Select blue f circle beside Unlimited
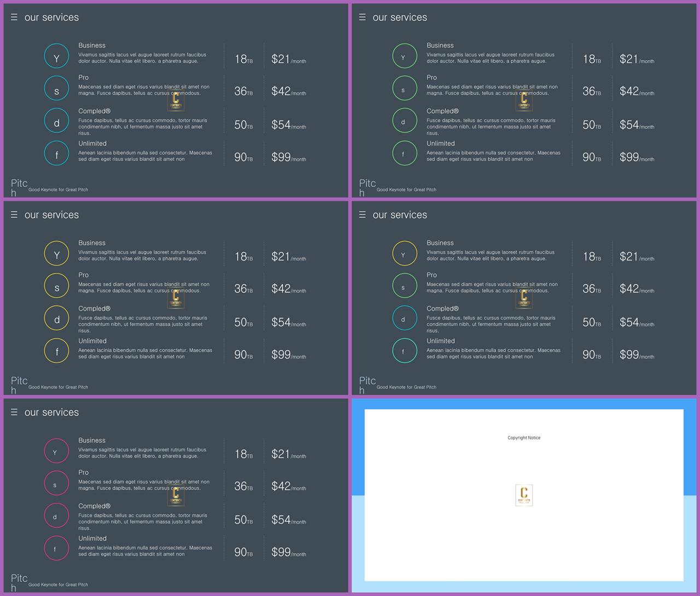Viewport: 700px width, 596px height. (56, 153)
